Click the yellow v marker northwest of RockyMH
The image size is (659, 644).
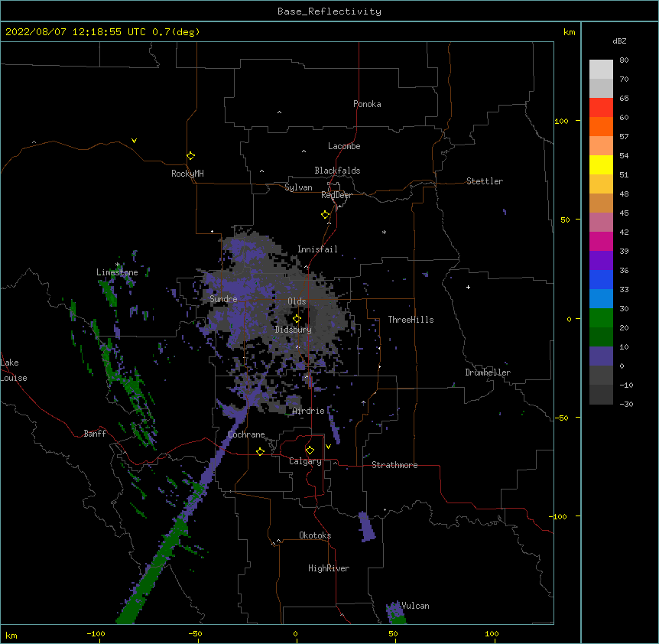click(x=134, y=141)
